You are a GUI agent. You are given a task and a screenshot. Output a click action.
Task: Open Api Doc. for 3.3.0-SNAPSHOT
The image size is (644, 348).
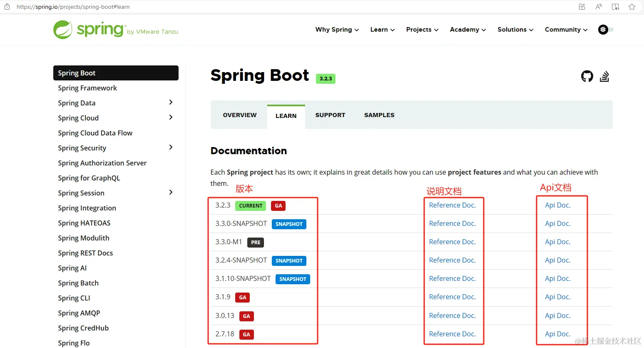(557, 223)
